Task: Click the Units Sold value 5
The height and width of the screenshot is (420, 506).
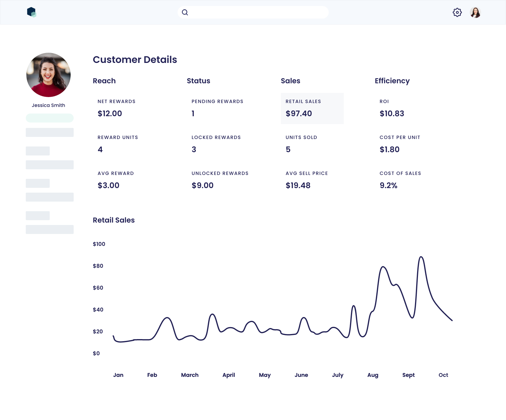Action: (288, 149)
